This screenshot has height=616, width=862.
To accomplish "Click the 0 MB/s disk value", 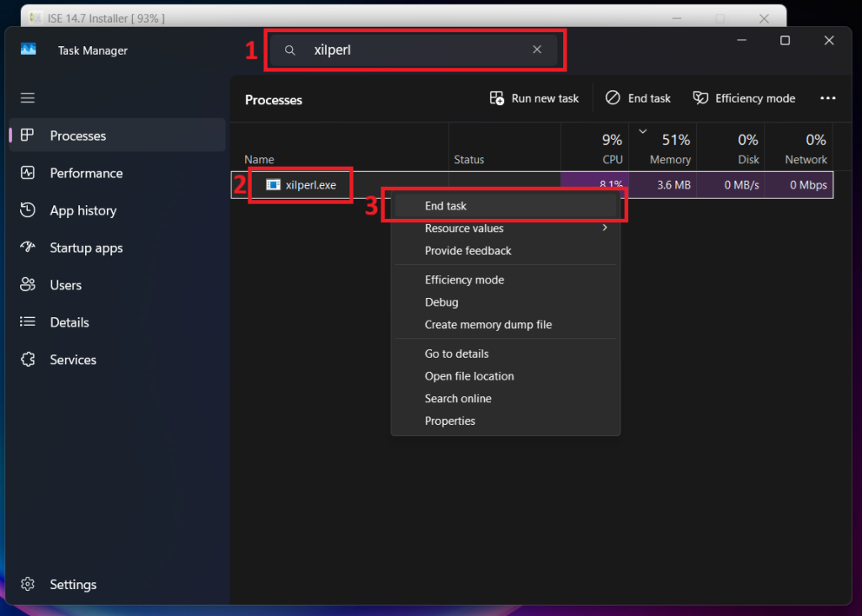I will 741,185.
